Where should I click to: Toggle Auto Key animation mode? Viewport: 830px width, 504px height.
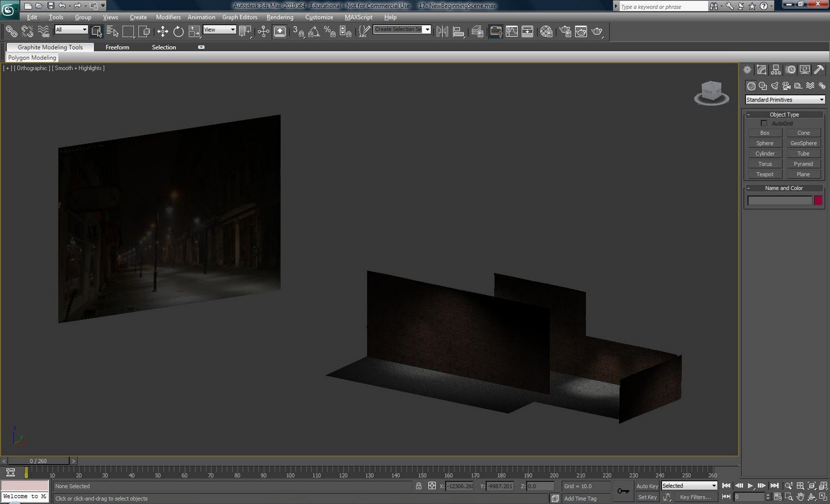click(647, 486)
